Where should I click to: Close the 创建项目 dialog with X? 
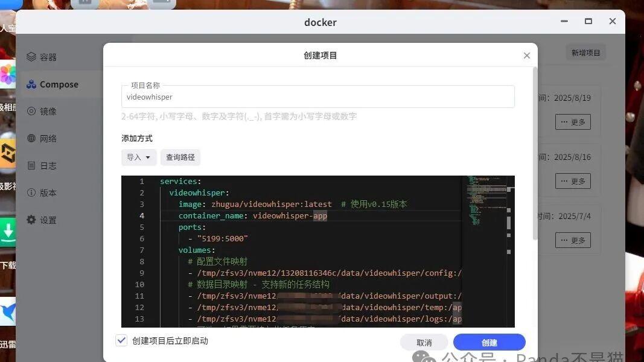(527, 56)
